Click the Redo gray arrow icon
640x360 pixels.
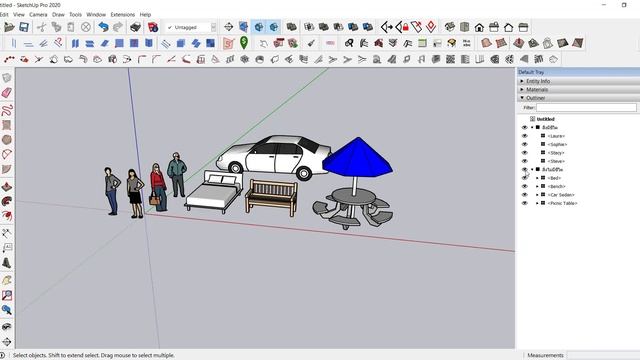[x=118, y=27]
